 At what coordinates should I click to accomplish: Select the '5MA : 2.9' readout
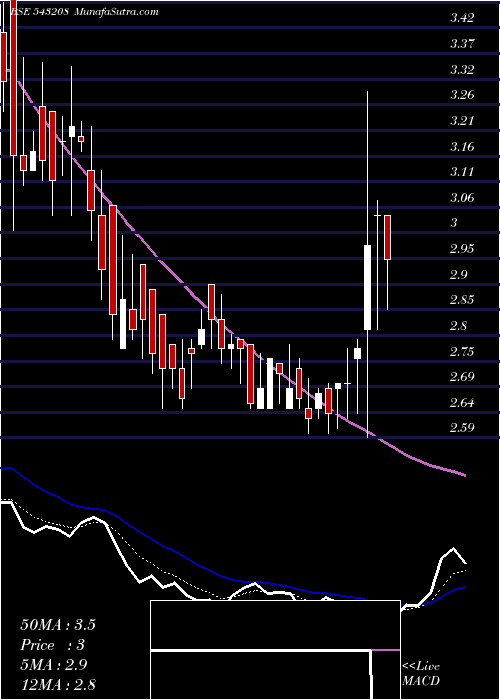[54, 665]
